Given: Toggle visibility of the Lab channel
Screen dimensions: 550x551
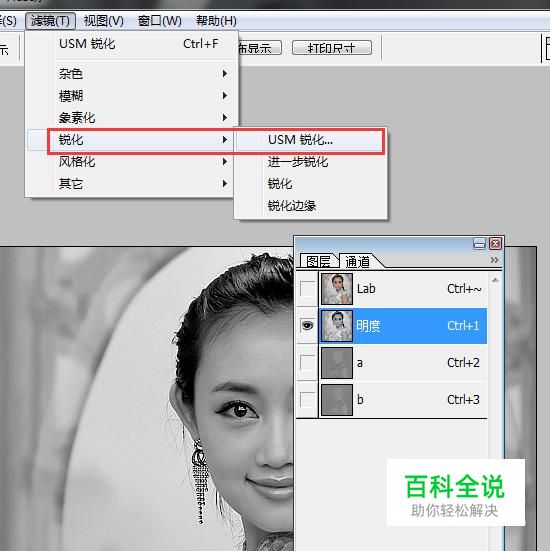Looking at the screenshot, I should [x=308, y=289].
